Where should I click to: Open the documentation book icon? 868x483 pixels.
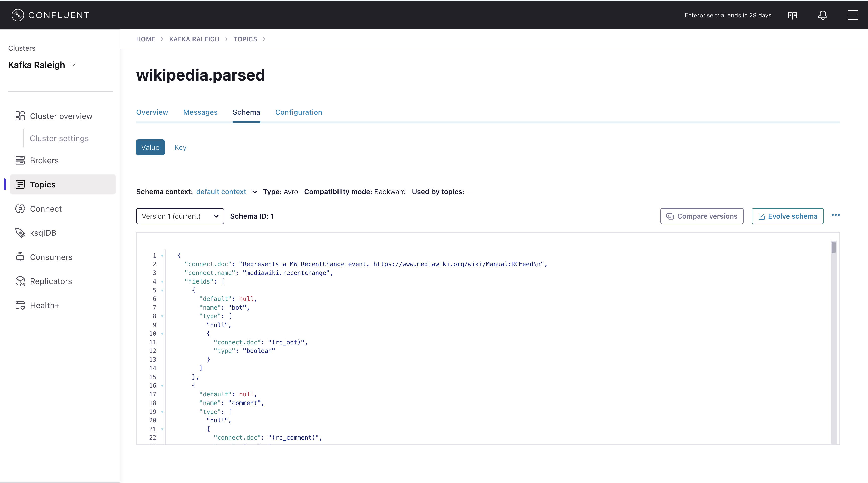(793, 15)
